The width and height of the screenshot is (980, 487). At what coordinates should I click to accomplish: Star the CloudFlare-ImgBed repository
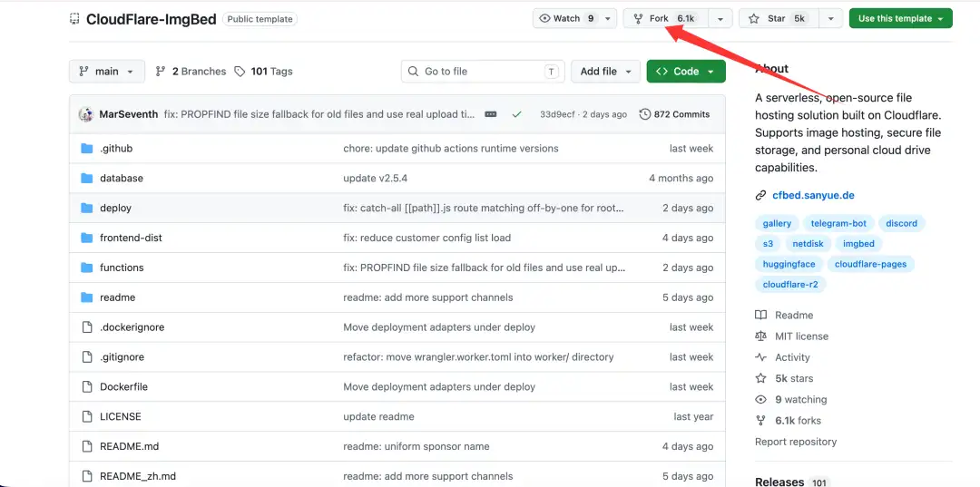pos(779,19)
